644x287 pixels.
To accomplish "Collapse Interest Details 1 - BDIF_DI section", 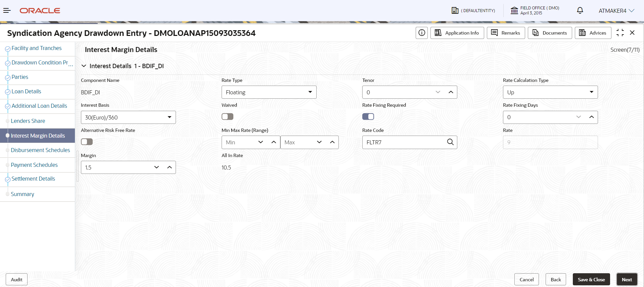I will 84,66.
